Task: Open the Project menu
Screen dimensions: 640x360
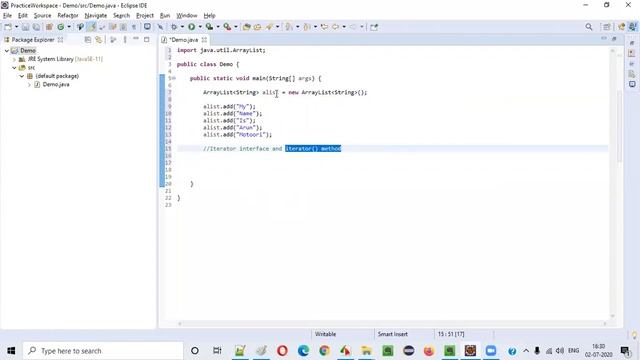Action: point(145,16)
